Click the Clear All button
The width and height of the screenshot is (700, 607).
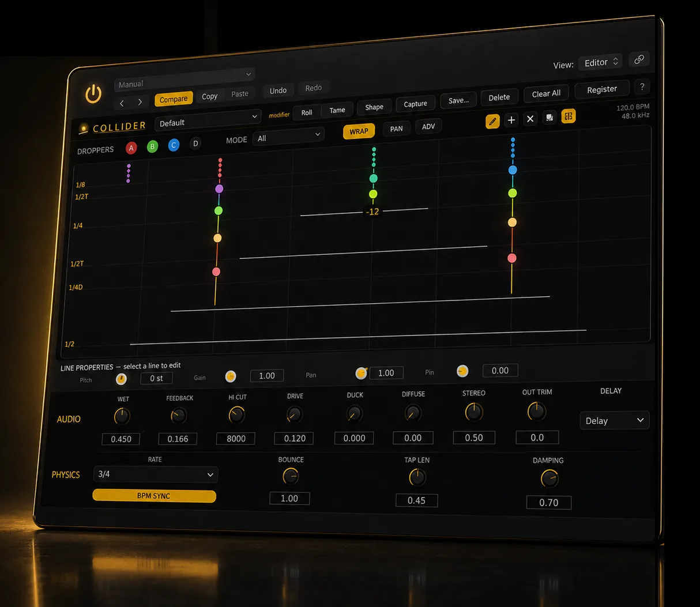(546, 93)
